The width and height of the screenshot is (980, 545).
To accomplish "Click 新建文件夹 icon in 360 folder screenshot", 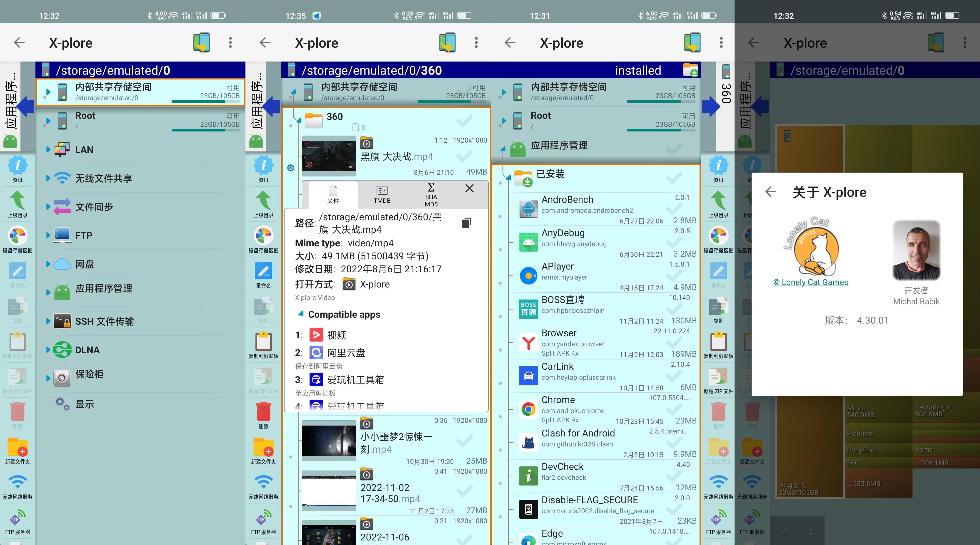I will pos(263,451).
